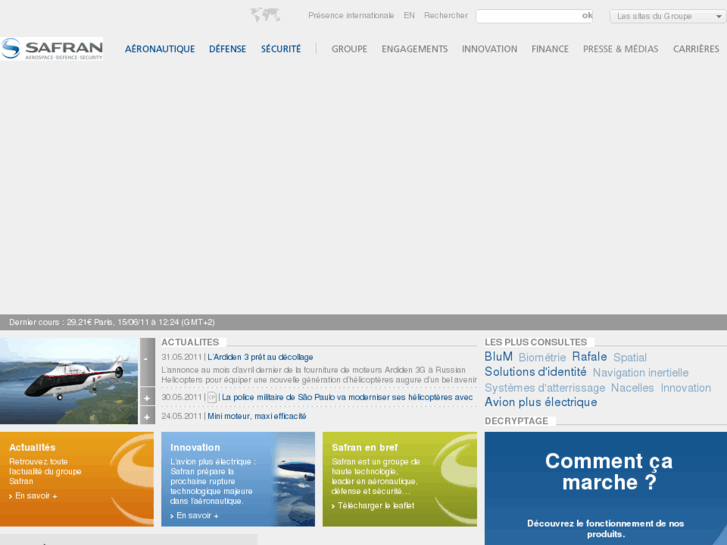Switch language to EN
This screenshot has height=545, width=727.
pos(409,15)
